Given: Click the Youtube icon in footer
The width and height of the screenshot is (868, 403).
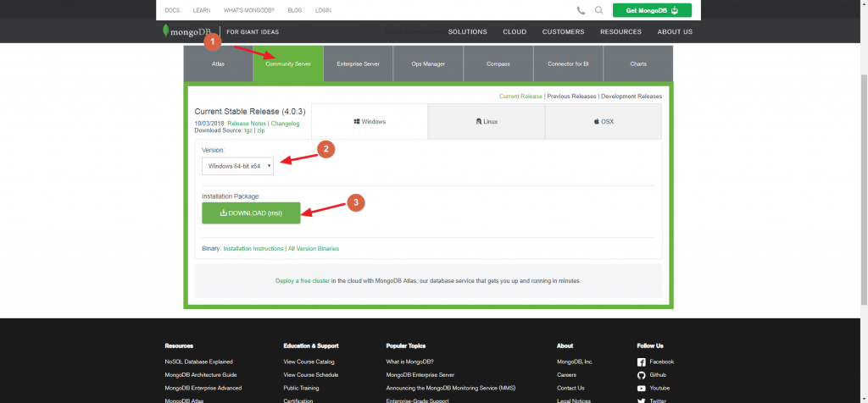Looking at the screenshot, I should coord(641,389).
